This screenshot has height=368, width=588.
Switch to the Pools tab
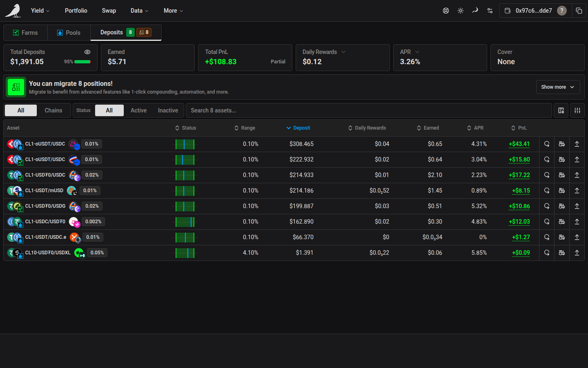[69, 33]
